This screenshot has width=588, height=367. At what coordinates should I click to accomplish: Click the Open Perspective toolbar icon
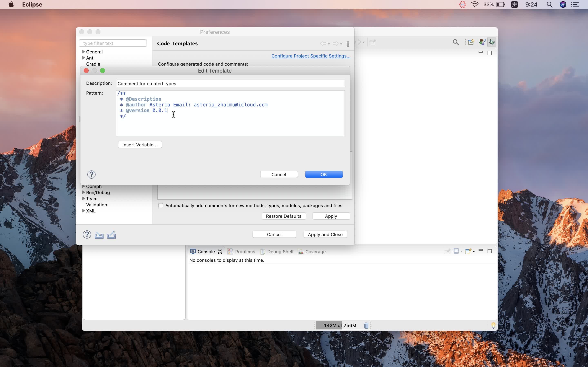coord(471,42)
